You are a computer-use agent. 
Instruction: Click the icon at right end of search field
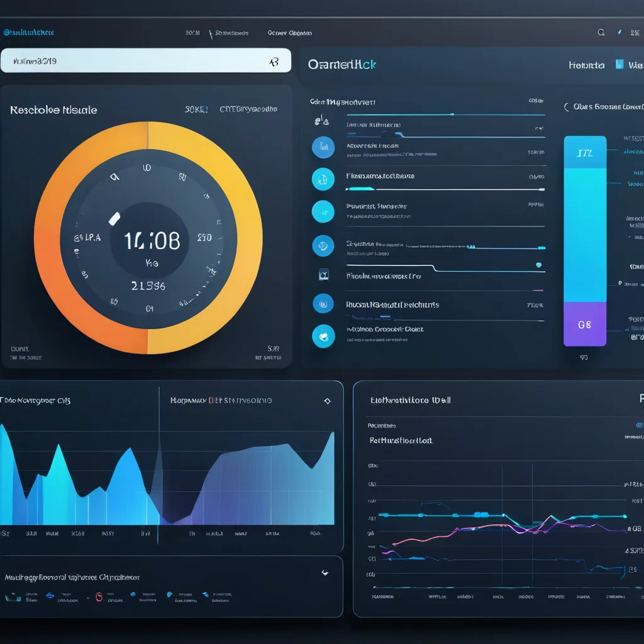274,62
